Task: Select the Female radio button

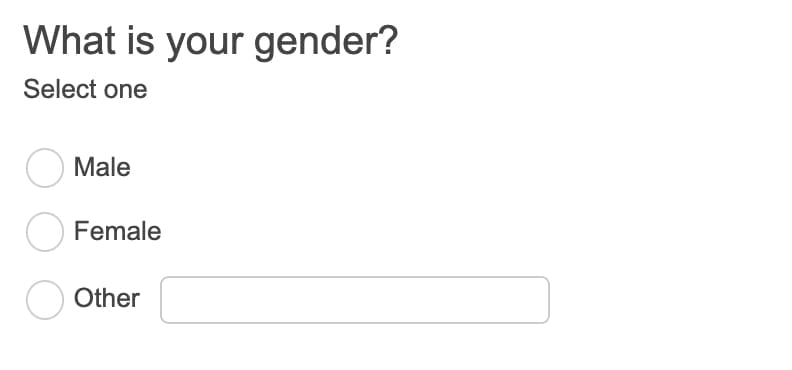Action: click(44, 232)
